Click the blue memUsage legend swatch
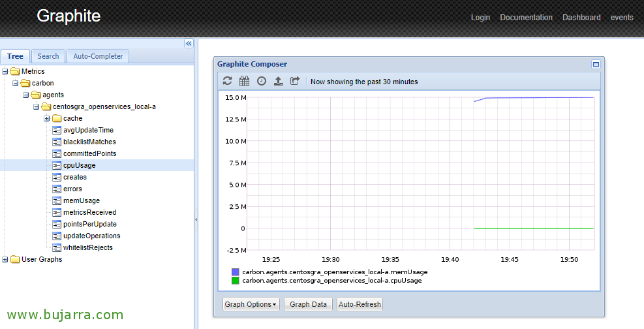 pos(236,272)
